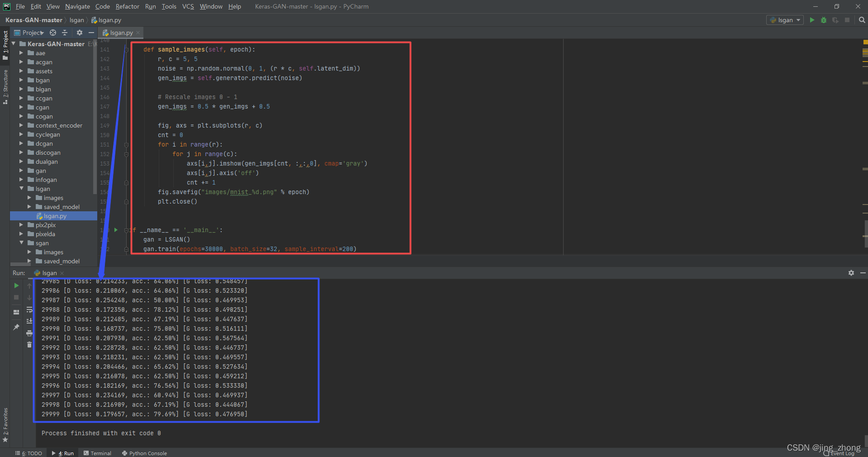Open the 6: TODO tool window
The height and width of the screenshot is (457, 868).
28,453
